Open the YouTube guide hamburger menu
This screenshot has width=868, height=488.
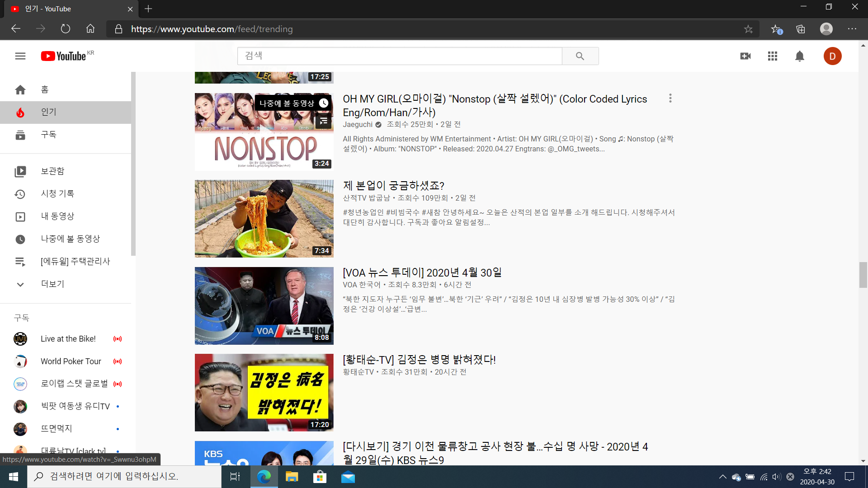20,56
